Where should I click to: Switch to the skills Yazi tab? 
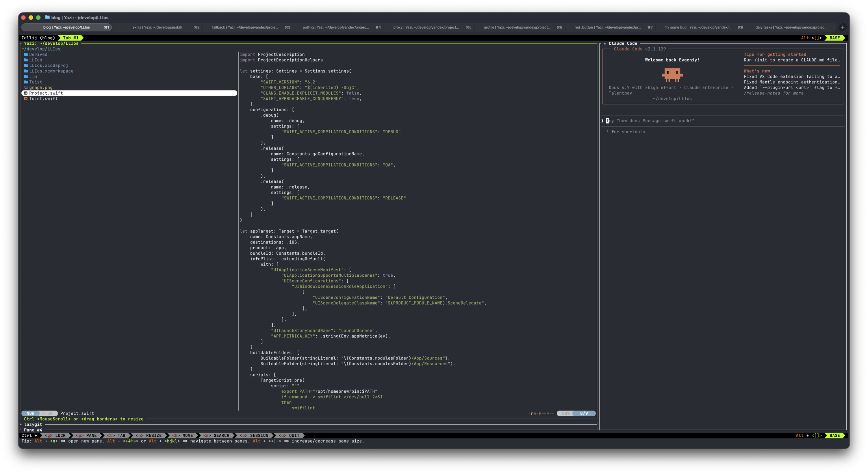[x=157, y=27]
